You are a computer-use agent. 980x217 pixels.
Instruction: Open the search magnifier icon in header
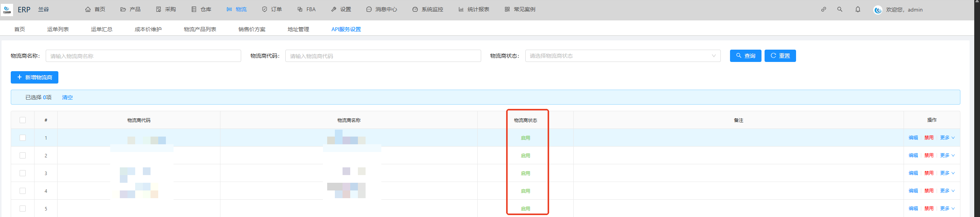840,9
